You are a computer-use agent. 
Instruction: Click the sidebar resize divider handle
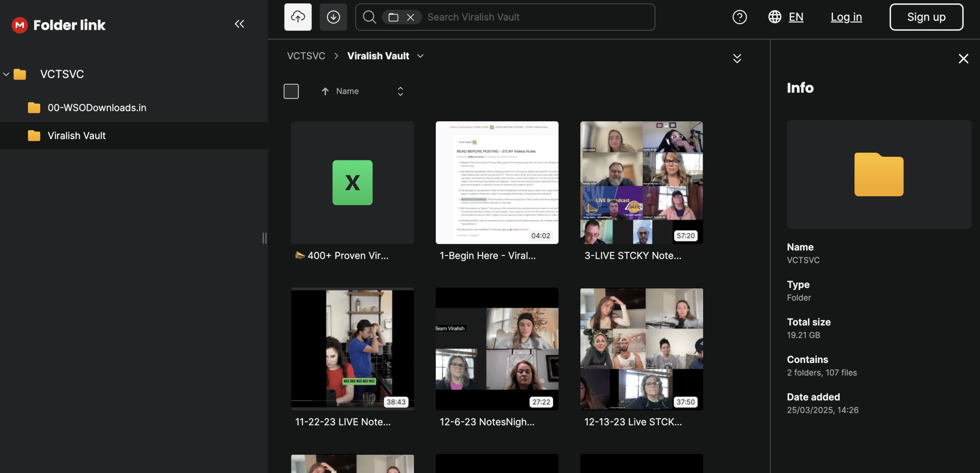pyautogui.click(x=264, y=238)
